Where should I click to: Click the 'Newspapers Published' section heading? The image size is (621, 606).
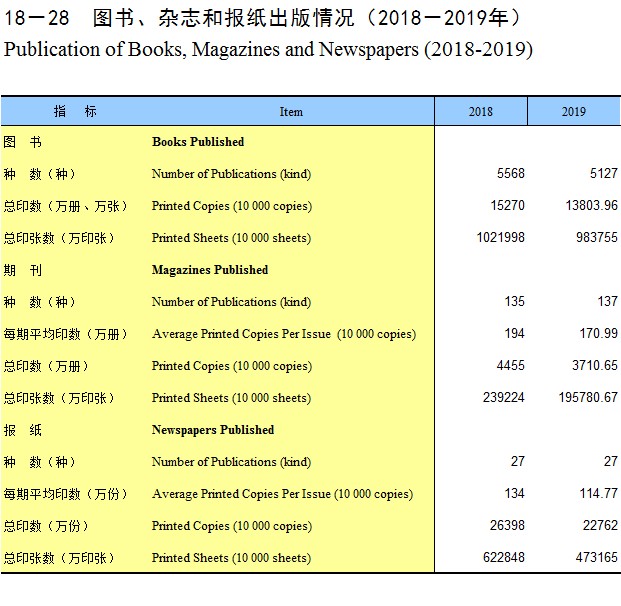tap(213, 430)
